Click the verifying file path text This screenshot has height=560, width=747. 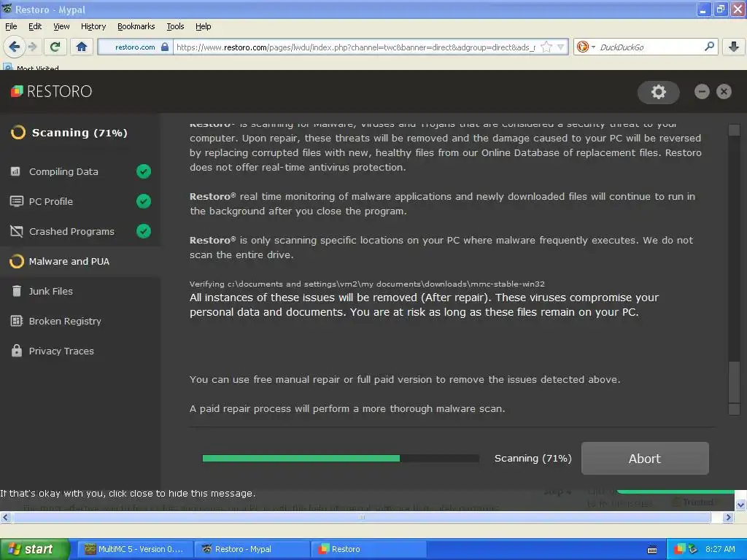[367, 284]
